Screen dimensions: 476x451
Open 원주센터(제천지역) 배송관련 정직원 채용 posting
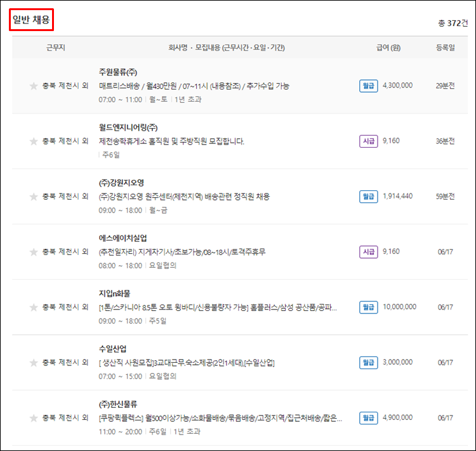coord(184,197)
